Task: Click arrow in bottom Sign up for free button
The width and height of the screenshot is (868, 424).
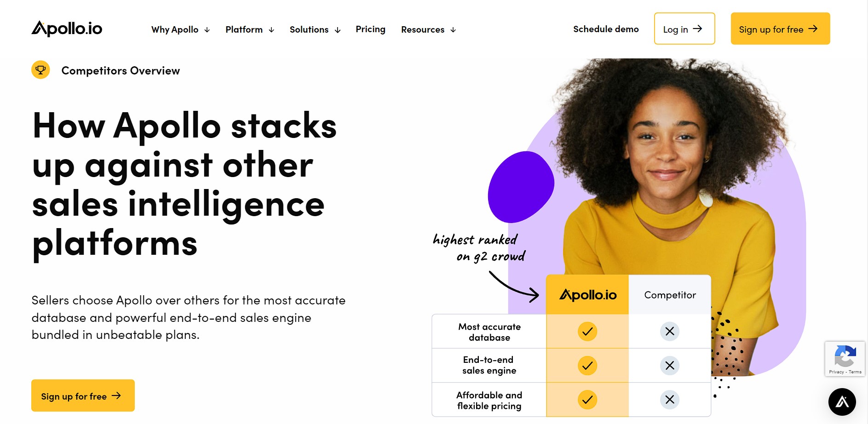Action: click(x=116, y=395)
